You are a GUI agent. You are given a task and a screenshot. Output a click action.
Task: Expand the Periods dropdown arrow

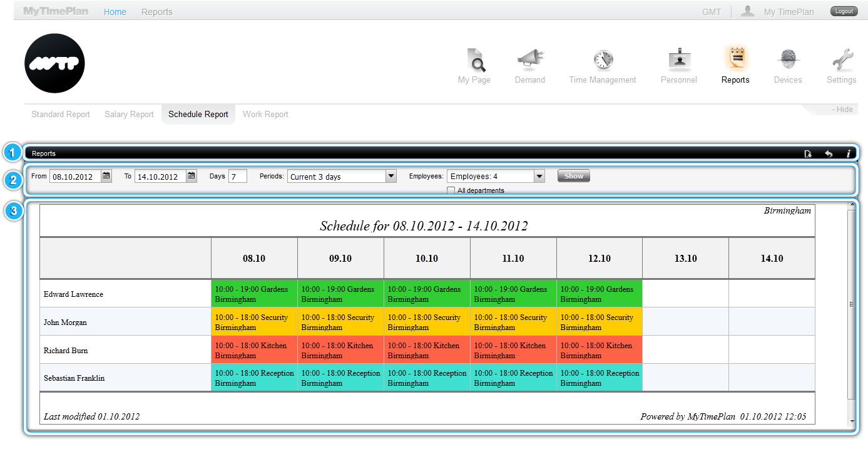click(x=391, y=176)
